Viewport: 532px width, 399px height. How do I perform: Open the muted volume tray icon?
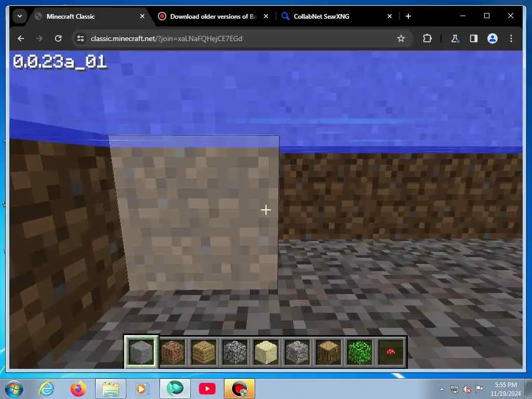(467, 390)
